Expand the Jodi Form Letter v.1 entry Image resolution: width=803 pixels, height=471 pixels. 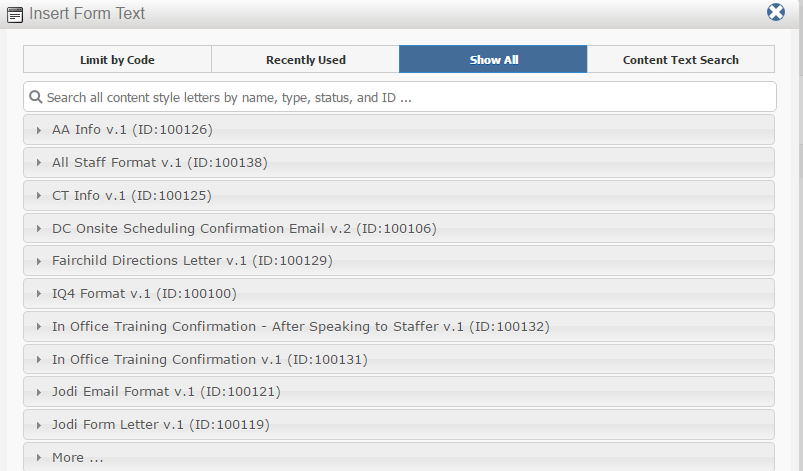tap(398, 424)
